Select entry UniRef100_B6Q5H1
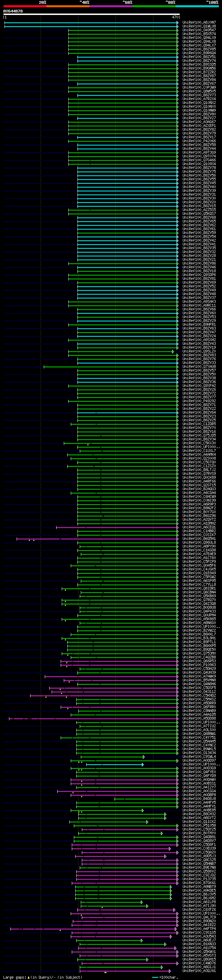The image size is (222, 980). 199,539
